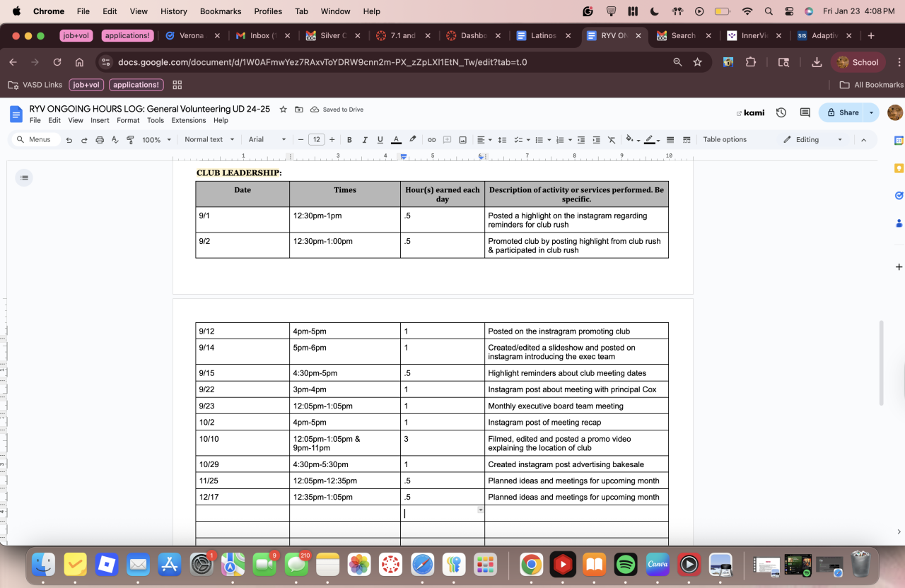Open the Arial font dropdown

267,140
